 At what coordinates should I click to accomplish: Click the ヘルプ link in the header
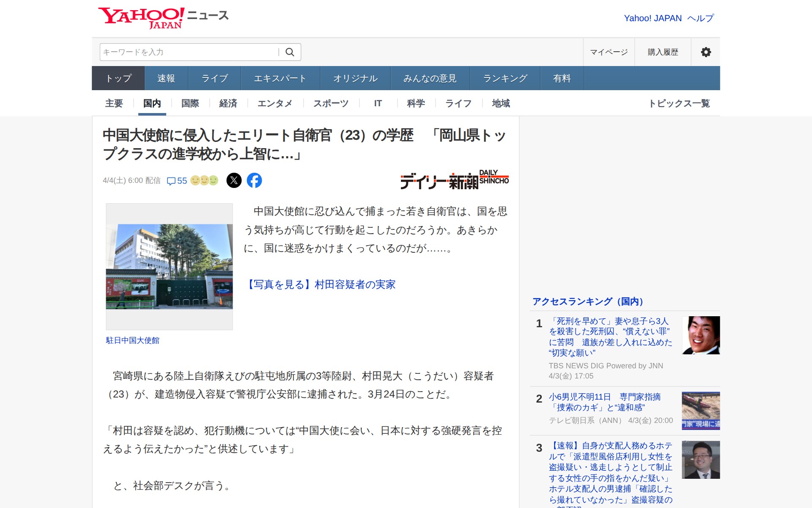point(700,18)
